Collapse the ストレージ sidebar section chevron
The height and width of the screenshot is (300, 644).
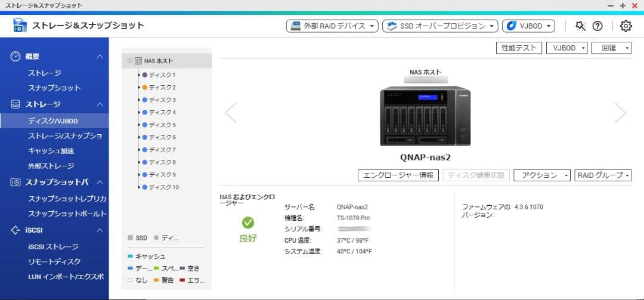[x=100, y=104]
